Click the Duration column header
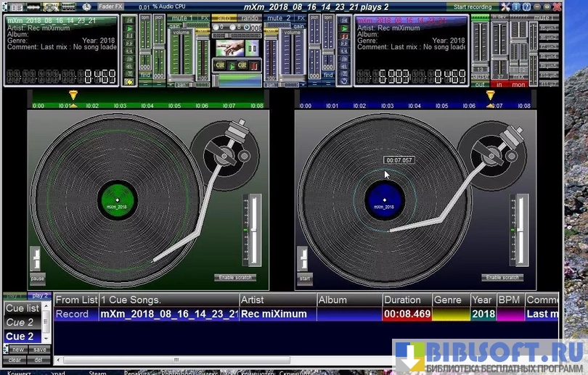The height and width of the screenshot is (375, 588). [402, 300]
